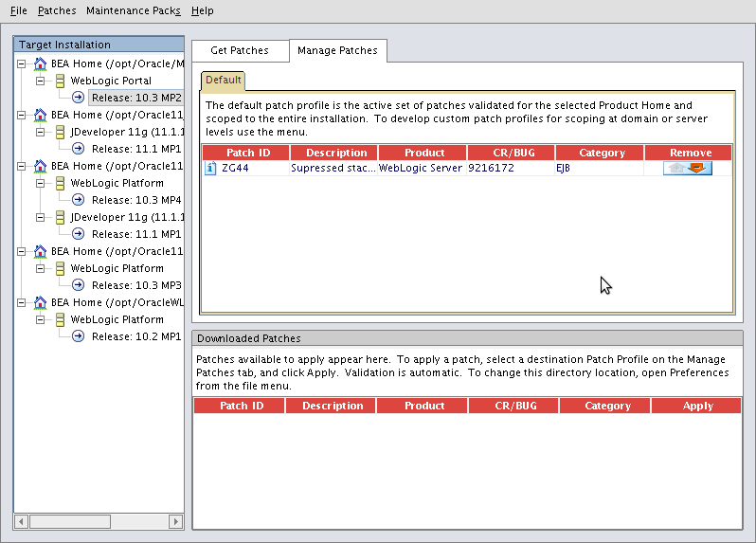Select the Release: 10.2 MP1 tree row
This screenshot has width=756, height=543.
(136, 336)
